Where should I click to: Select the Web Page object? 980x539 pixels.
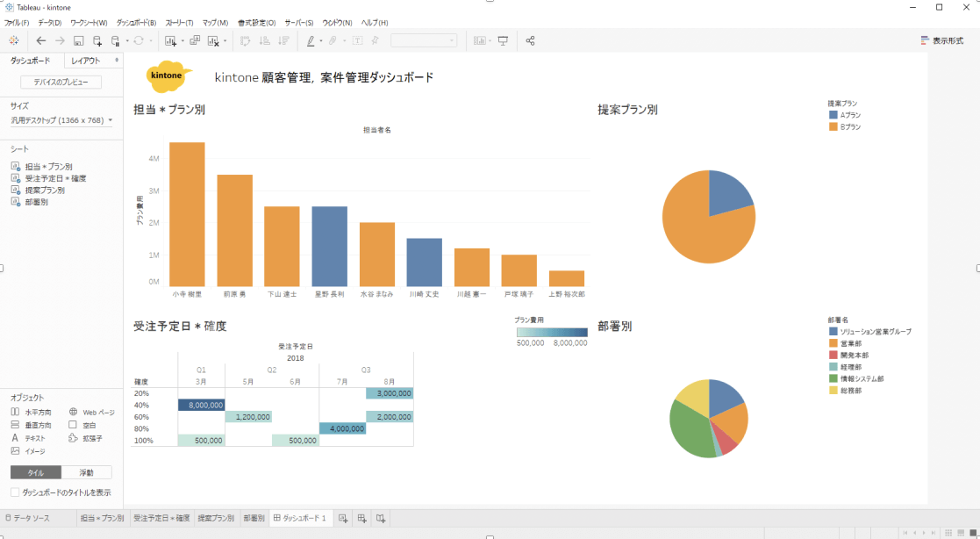[x=91, y=412]
